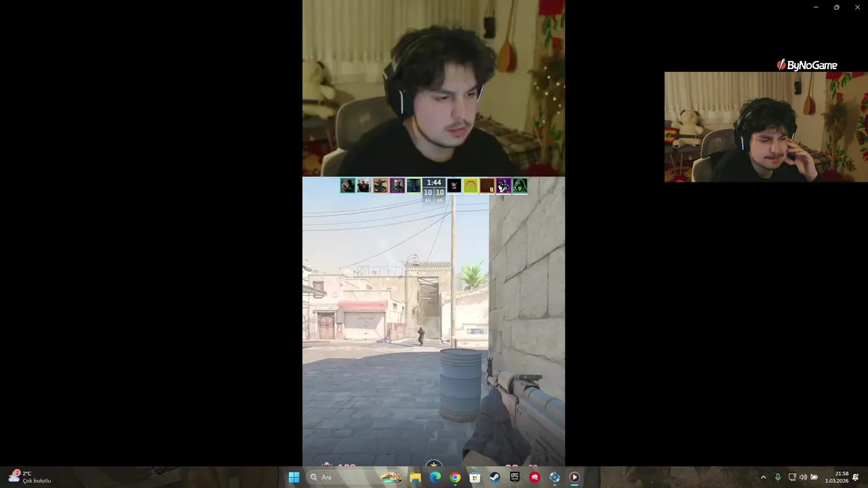Open the blue hexagon-chain app in taskbar
Image resolution: width=868 pixels, height=488 pixels.
[x=555, y=477]
